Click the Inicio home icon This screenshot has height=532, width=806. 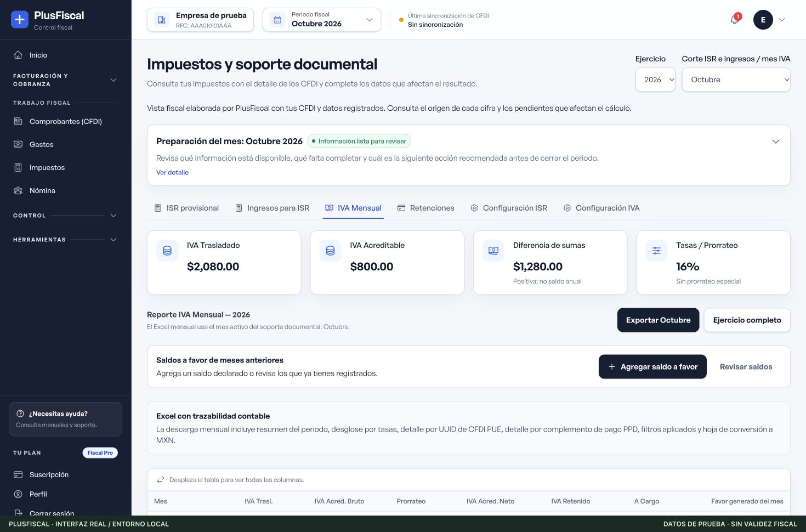(x=18, y=55)
